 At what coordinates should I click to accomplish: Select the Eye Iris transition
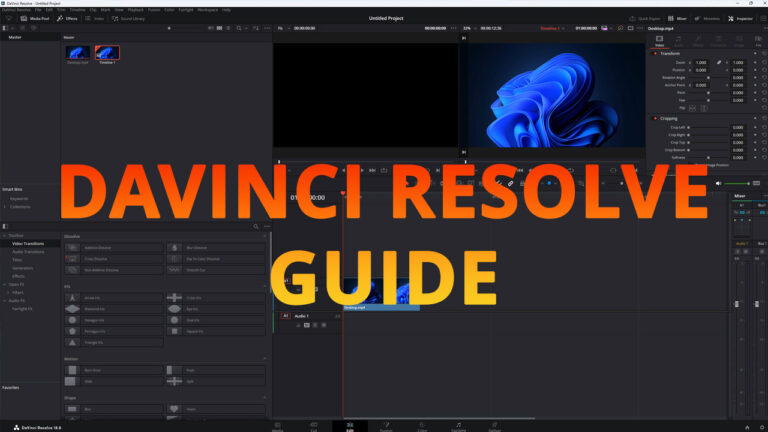[x=216, y=309]
